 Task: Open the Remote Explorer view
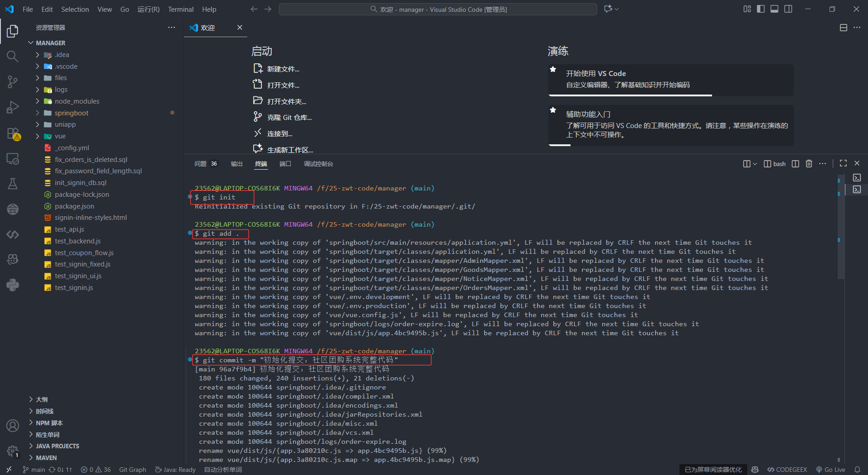coord(13,159)
